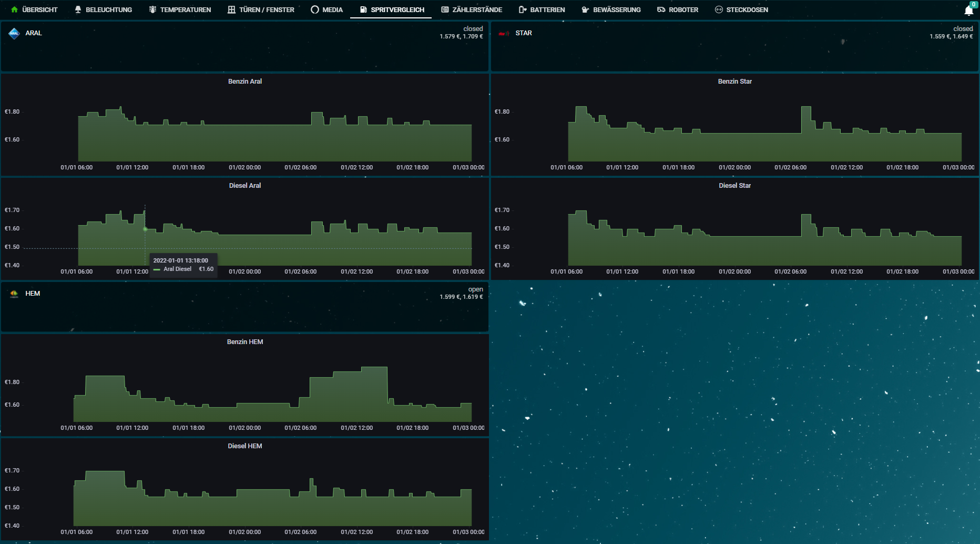980x544 pixels.
Task: Click the Benzin Star price graph area
Action: 764,134
